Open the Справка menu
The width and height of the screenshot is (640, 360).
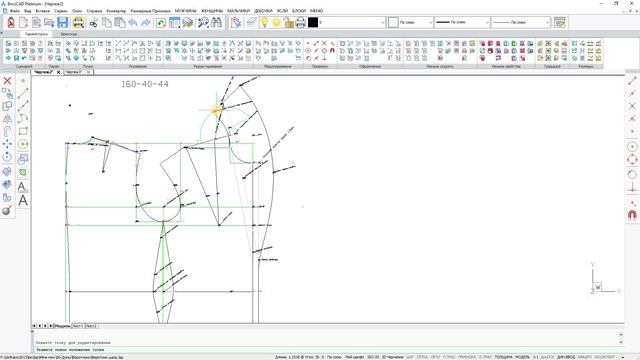tap(94, 11)
